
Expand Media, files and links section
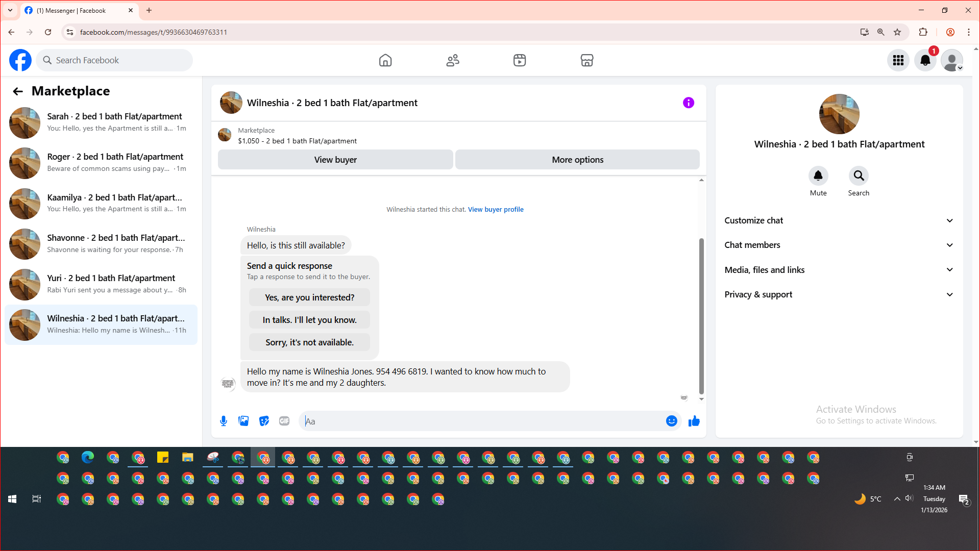(x=839, y=270)
